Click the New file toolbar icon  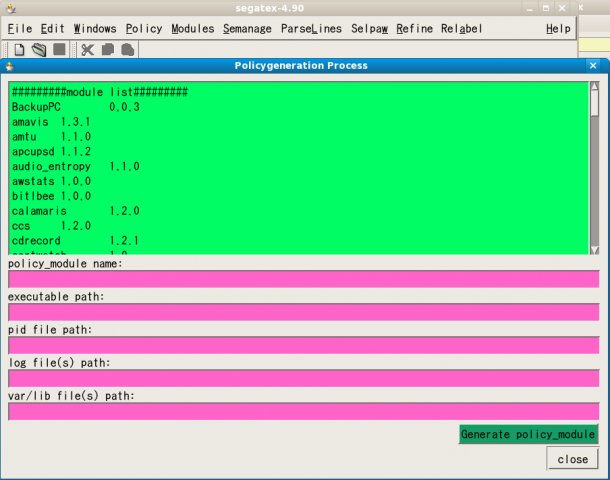click(19, 50)
